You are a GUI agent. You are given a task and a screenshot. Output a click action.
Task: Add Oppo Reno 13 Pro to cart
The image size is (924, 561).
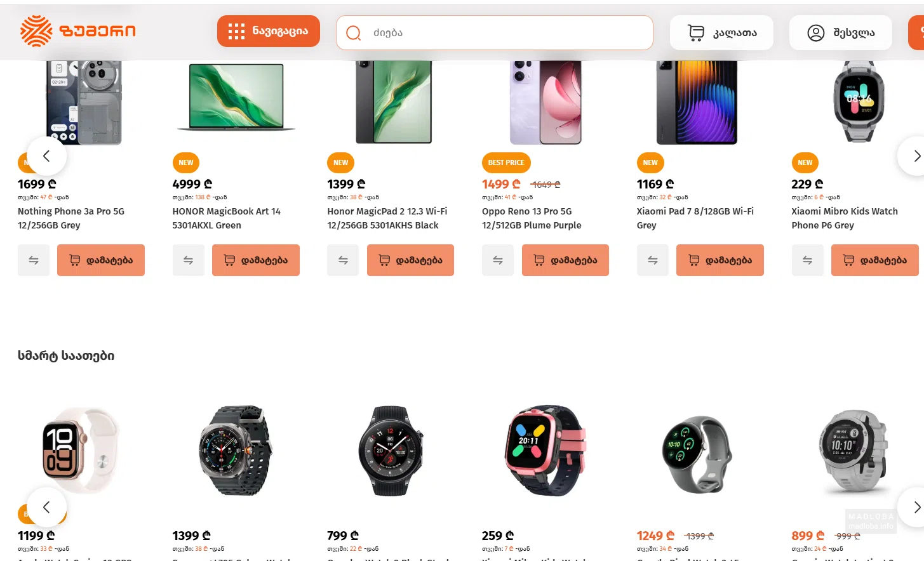click(x=565, y=260)
